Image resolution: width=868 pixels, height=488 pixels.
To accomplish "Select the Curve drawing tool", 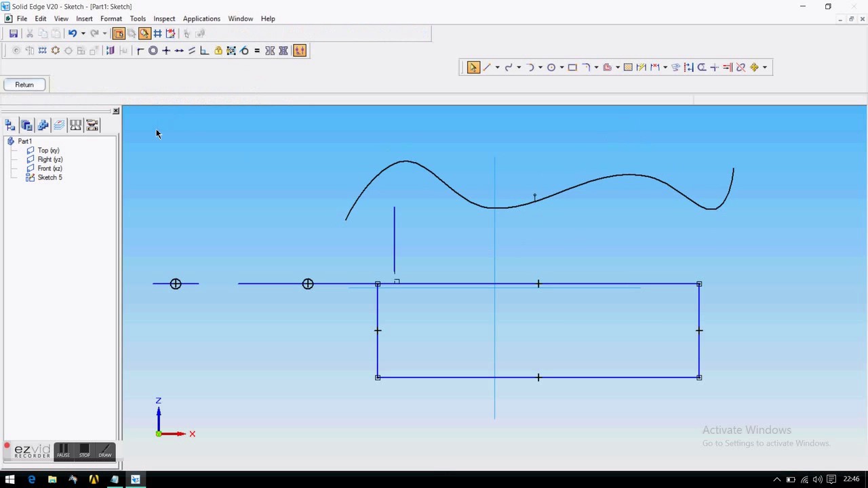I will coord(508,67).
